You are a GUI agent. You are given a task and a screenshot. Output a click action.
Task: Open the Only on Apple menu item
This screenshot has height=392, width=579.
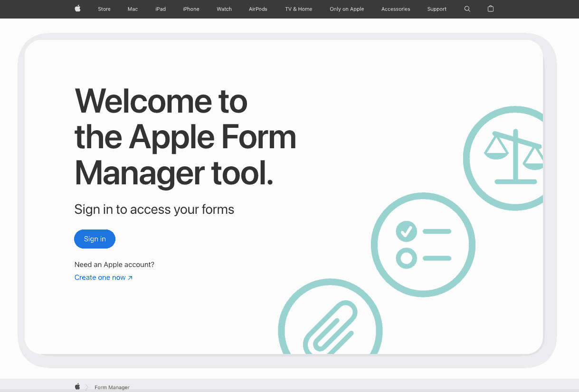click(347, 9)
